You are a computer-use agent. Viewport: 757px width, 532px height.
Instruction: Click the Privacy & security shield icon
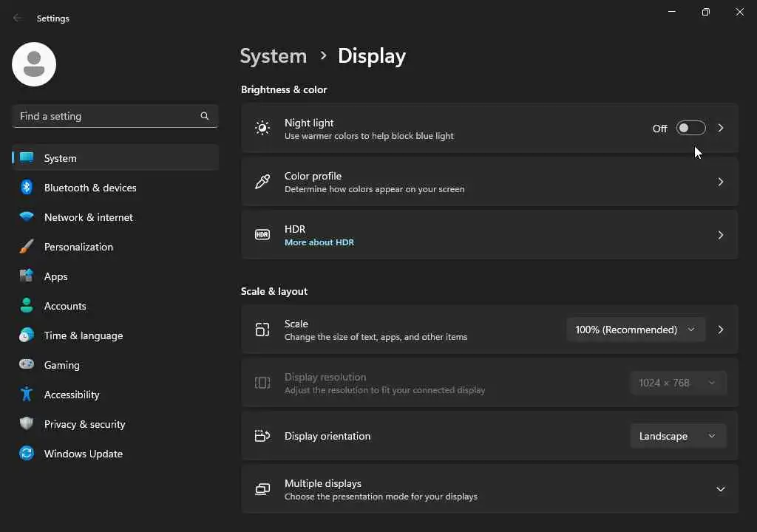coord(27,424)
